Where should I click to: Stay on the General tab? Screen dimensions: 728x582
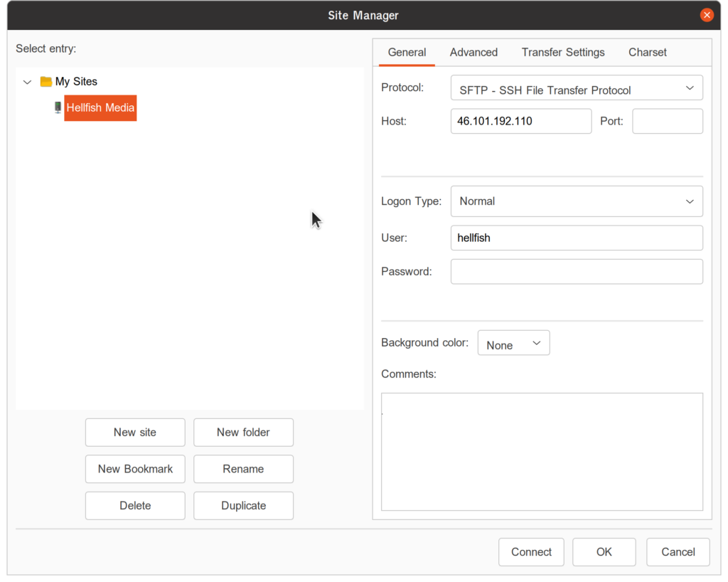coord(407,52)
